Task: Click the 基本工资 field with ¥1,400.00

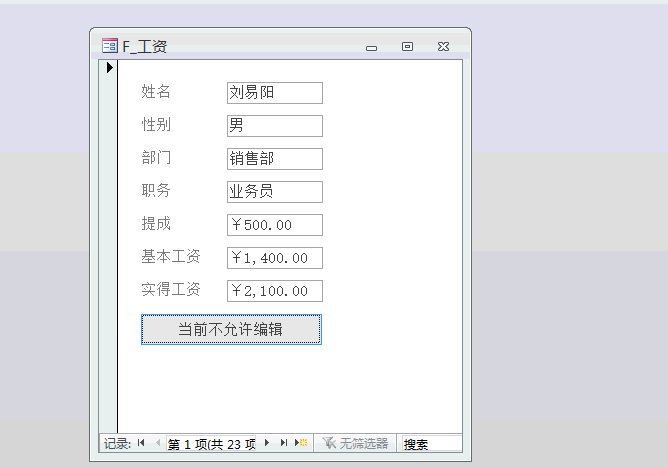Action: pyautogui.click(x=274, y=258)
